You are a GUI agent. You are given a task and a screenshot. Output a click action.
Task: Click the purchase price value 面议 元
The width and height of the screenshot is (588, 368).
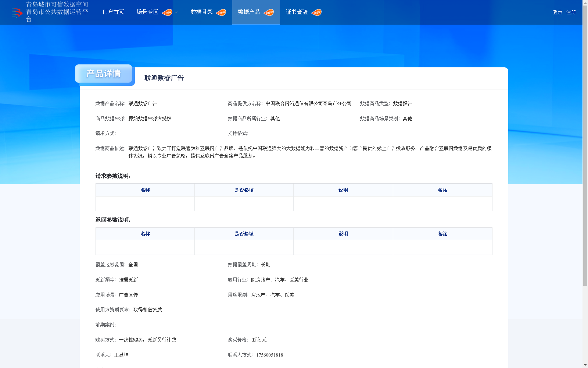click(x=259, y=340)
